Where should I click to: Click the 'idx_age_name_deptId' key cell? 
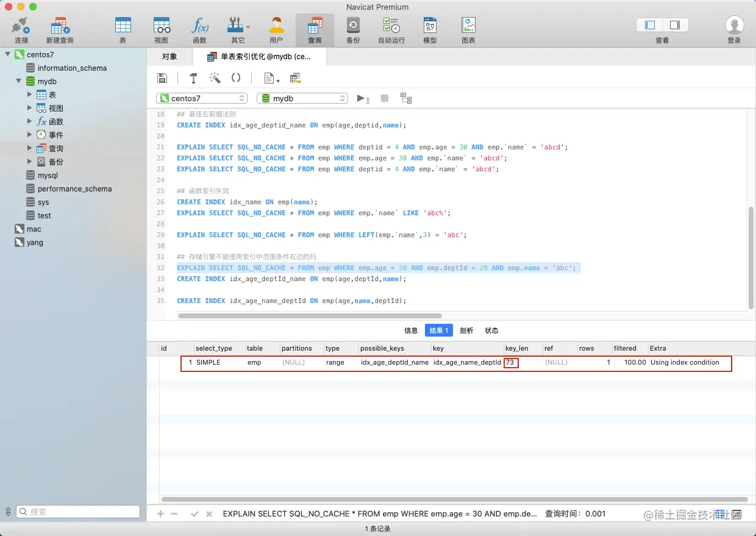click(467, 362)
